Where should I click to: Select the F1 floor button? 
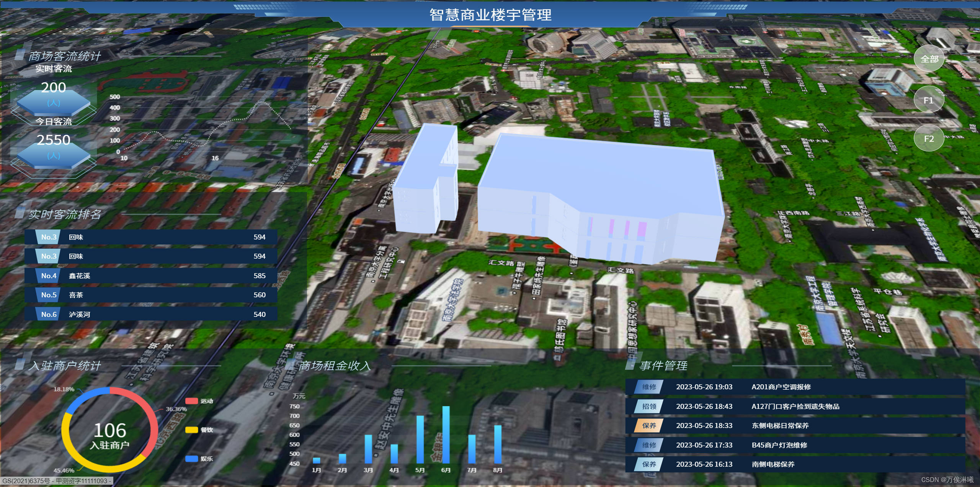pyautogui.click(x=928, y=100)
